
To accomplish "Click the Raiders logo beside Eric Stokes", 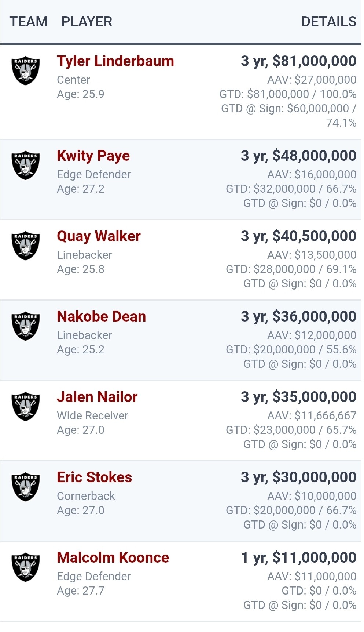I will click(25, 487).
